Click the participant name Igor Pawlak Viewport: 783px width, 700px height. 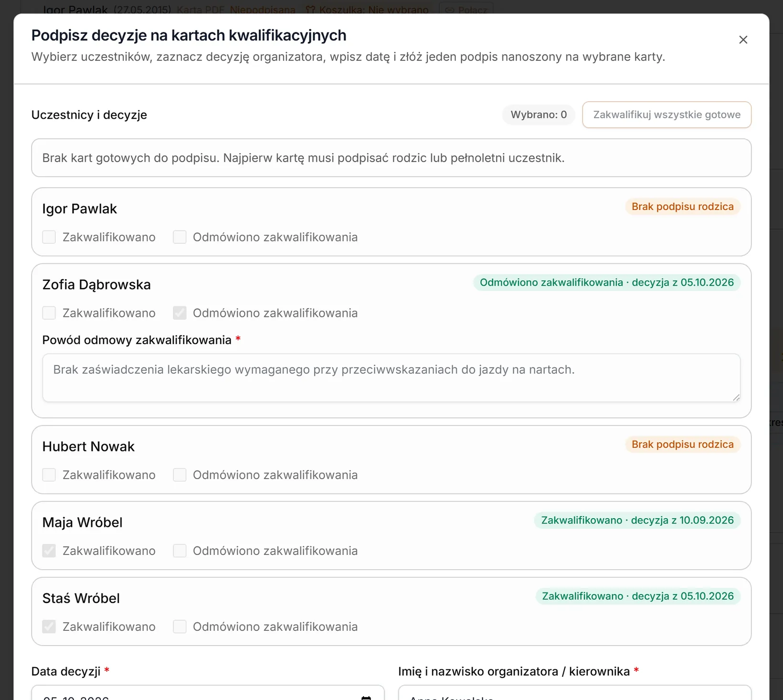(x=79, y=209)
